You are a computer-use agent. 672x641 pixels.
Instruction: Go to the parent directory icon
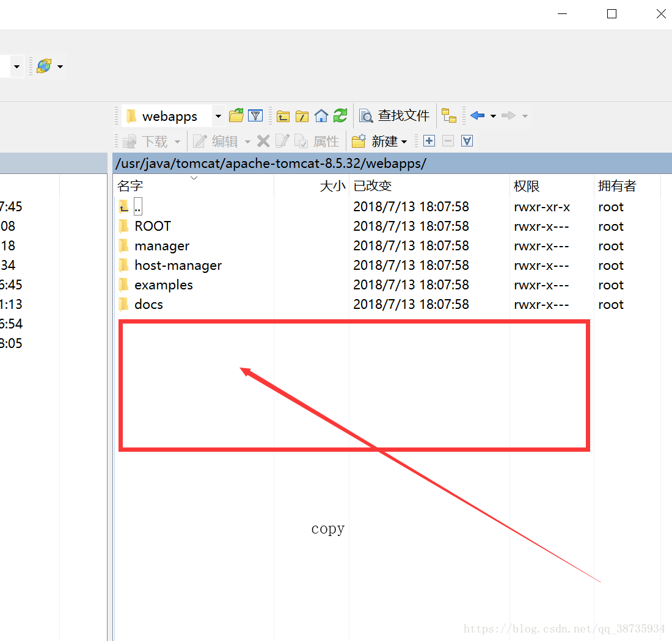pos(283,116)
